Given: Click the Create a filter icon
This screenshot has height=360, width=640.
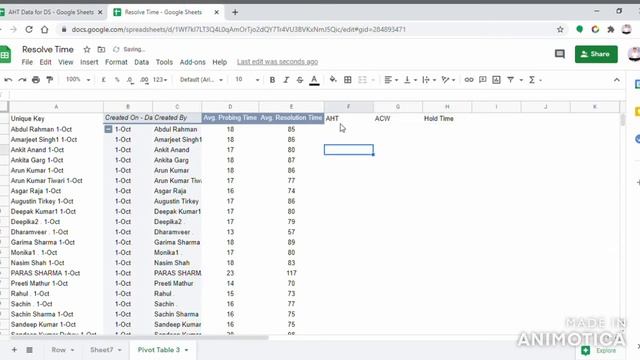Looking at the screenshot, I should tap(510, 80).
